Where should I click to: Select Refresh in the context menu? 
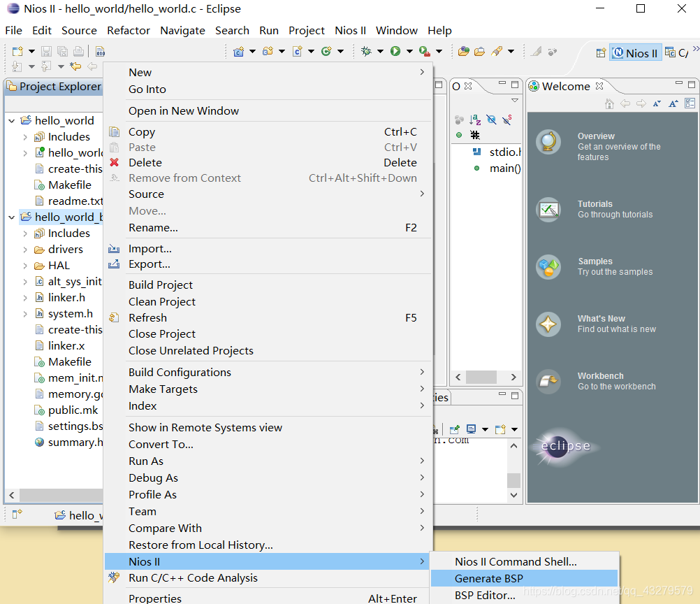268,317
